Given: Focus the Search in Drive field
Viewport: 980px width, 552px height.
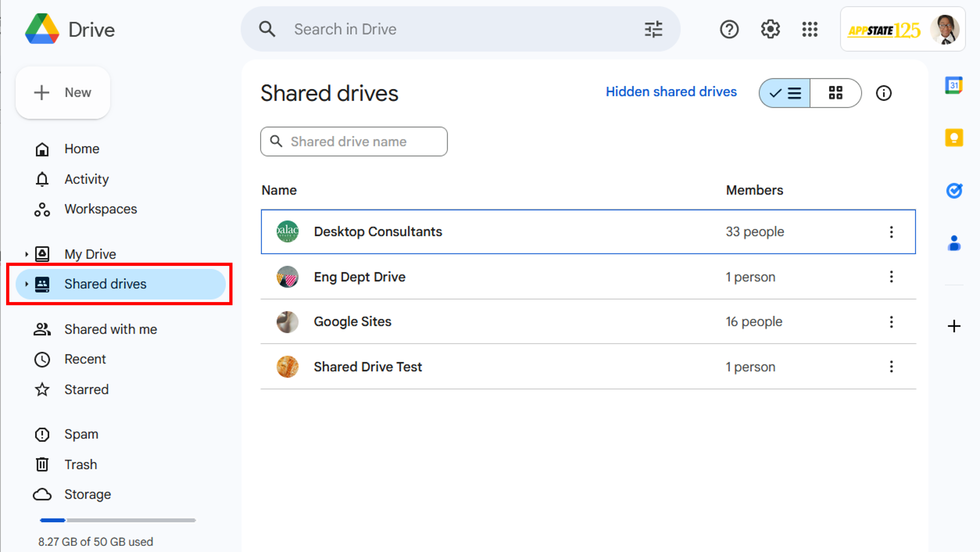Looking at the screenshot, I should tap(460, 29).
